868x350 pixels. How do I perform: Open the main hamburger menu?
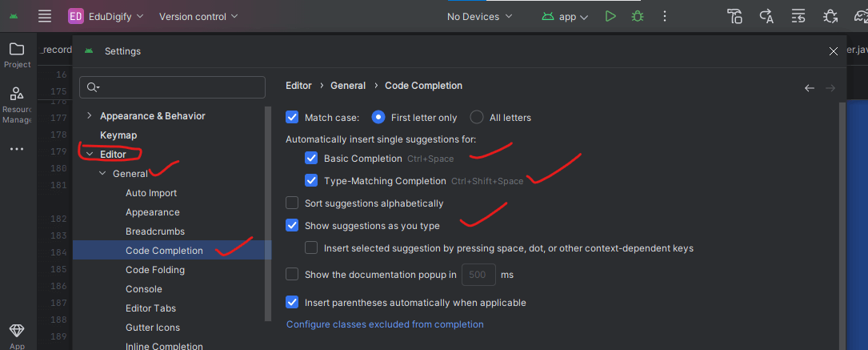(45, 17)
